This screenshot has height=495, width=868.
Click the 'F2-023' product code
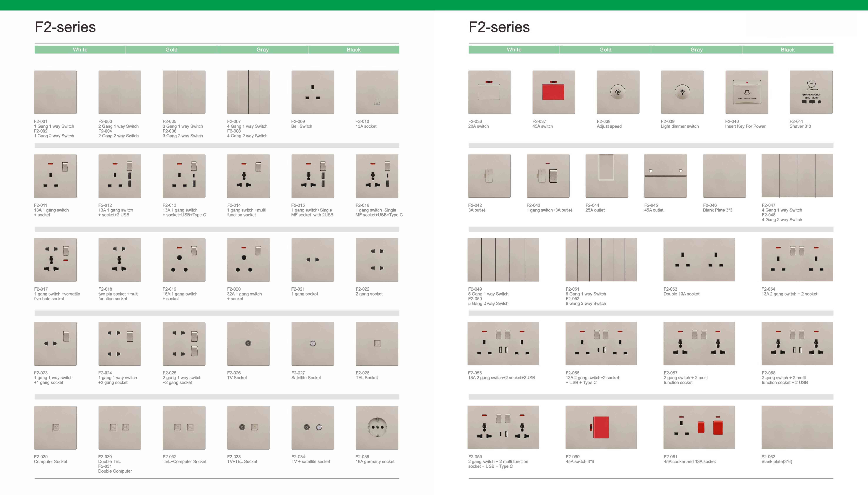(40, 373)
